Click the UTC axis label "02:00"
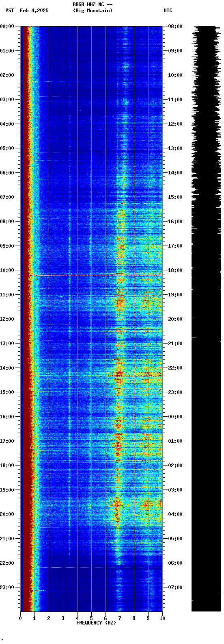Viewport: 224px width, 644px height. (175, 466)
